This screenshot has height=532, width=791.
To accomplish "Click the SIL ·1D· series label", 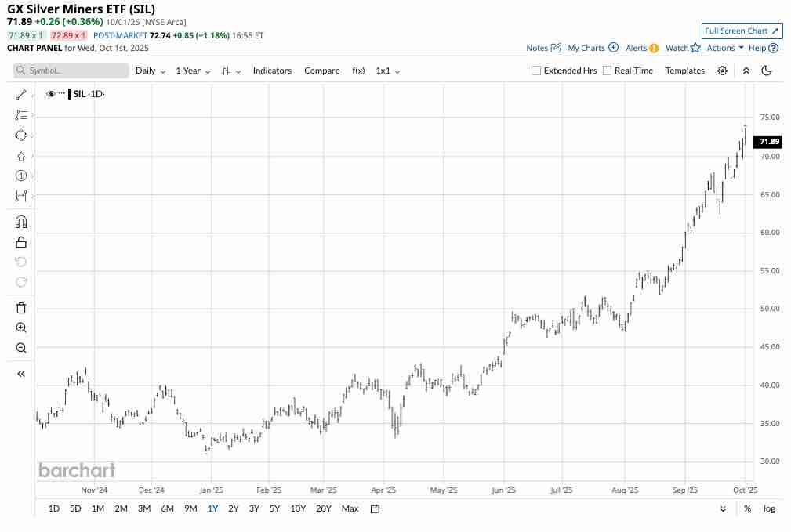I will click(89, 94).
